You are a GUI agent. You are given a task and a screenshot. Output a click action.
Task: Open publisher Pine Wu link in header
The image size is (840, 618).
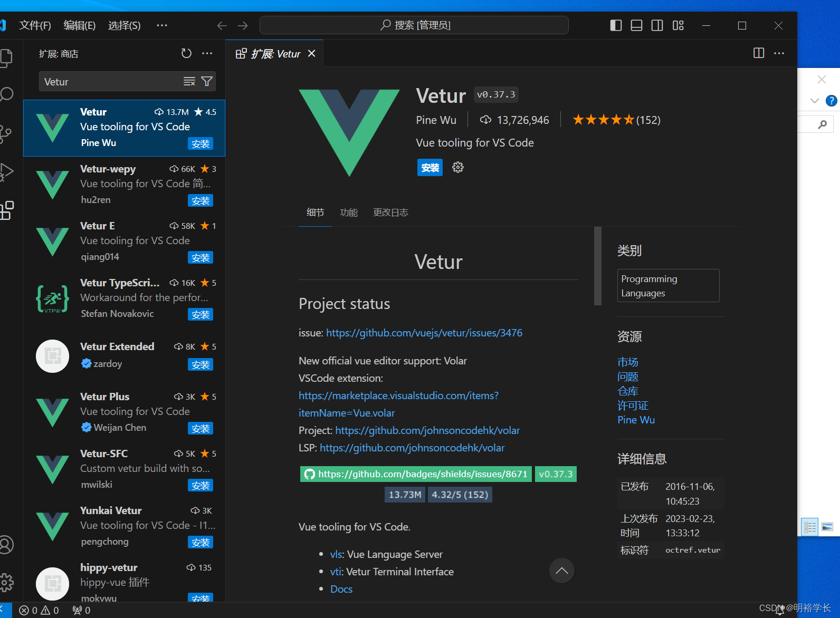(436, 120)
